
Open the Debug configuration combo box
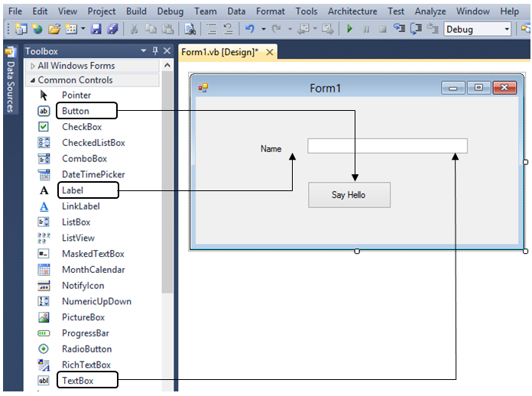pos(478,30)
